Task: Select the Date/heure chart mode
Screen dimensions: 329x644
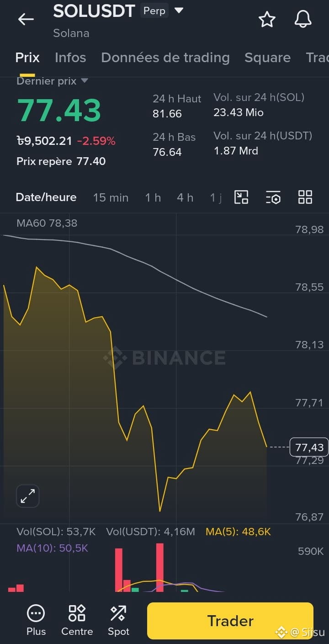Action: 46,197
